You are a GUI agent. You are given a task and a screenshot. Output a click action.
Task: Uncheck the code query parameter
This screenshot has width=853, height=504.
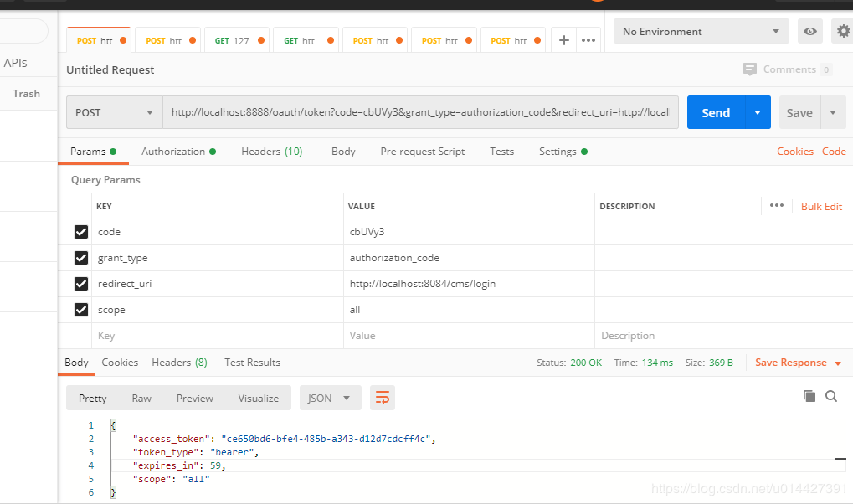coord(81,232)
